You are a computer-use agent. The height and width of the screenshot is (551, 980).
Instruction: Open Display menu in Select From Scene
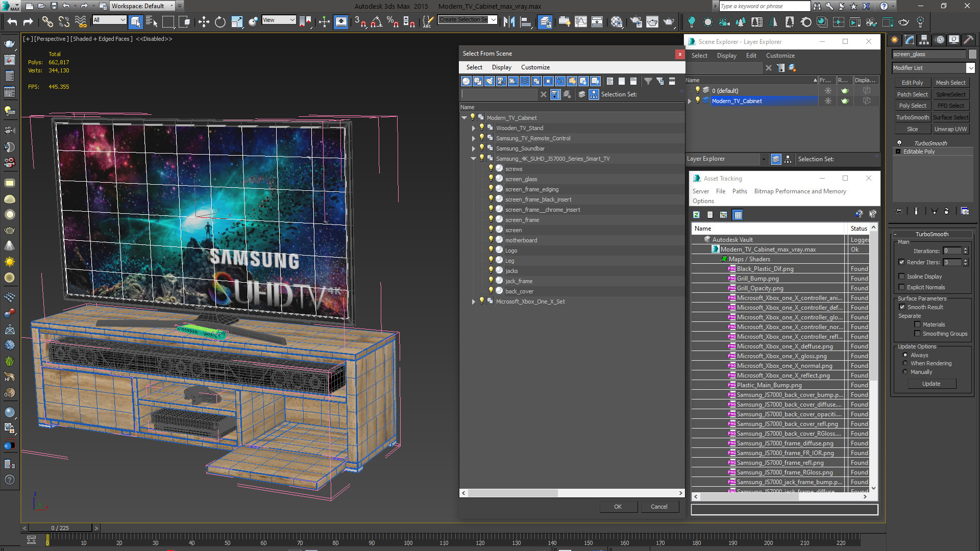tap(501, 67)
